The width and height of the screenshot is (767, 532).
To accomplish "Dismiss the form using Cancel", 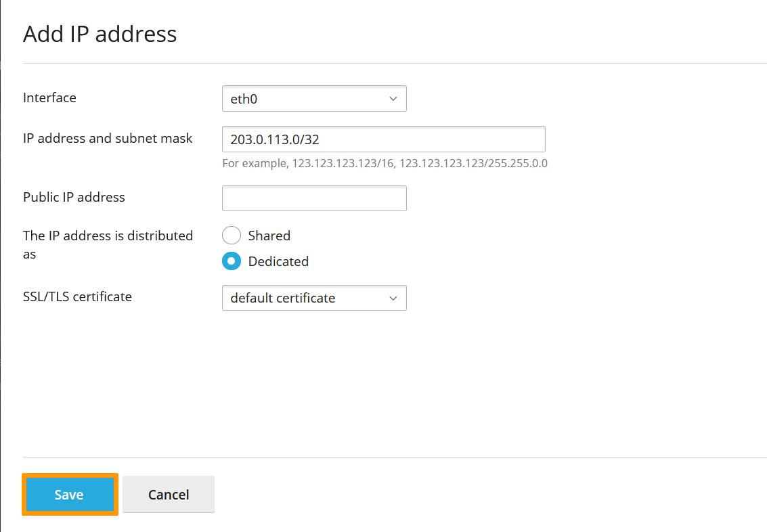I will click(168, 494).
